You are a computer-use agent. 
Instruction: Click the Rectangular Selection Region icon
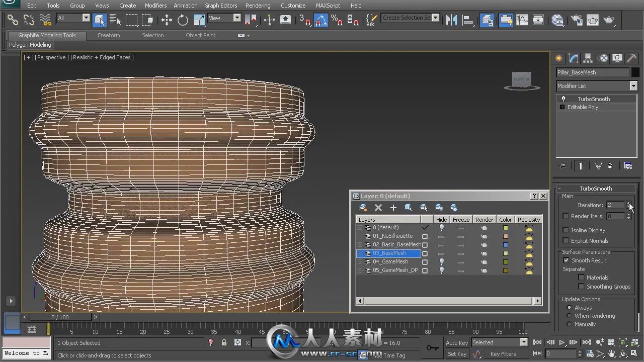pyautogui.click(x=131, y=20)
